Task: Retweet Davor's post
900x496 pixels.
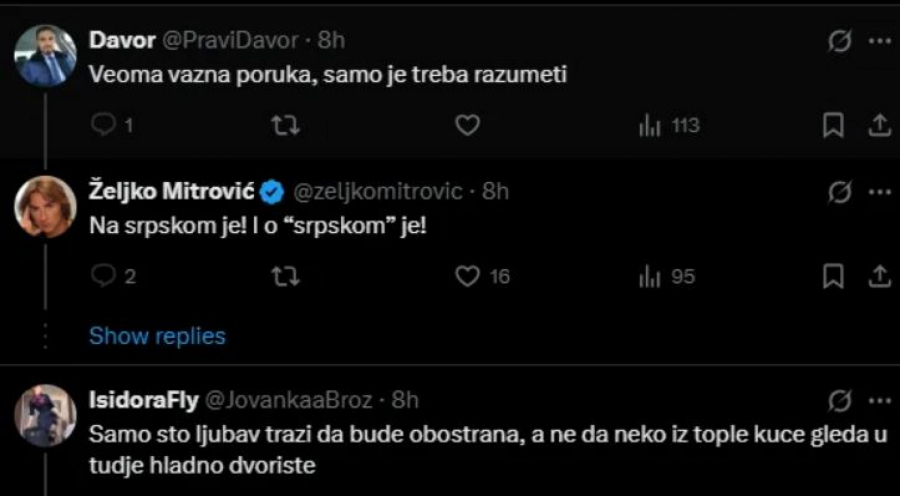Action: click(285, 125)
